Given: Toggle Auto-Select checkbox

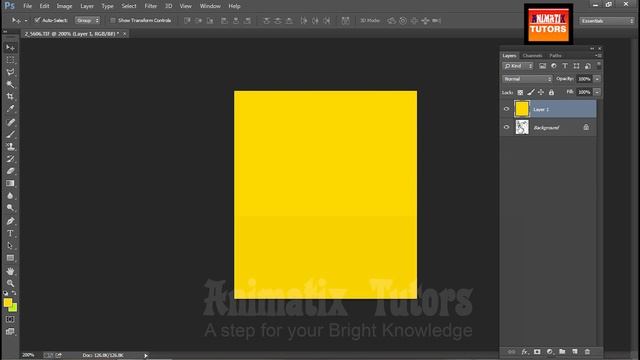Looking at the screenshot, I should pos(37,20).
